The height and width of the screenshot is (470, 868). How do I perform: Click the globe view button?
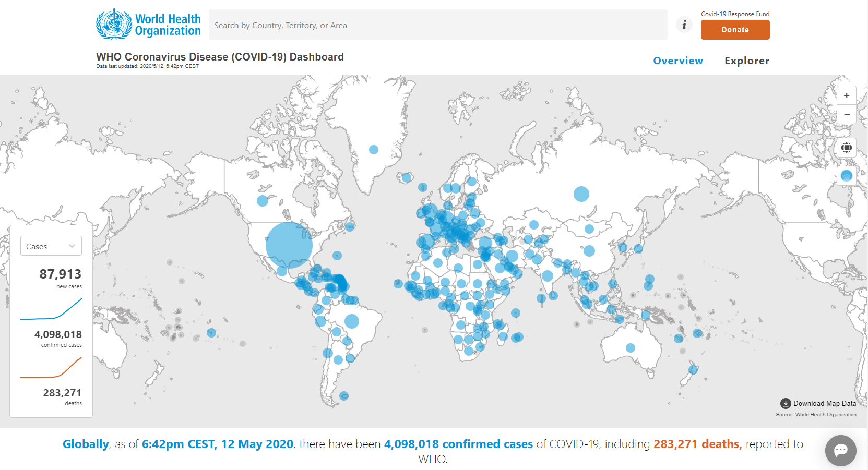click(x=846, y=148)
